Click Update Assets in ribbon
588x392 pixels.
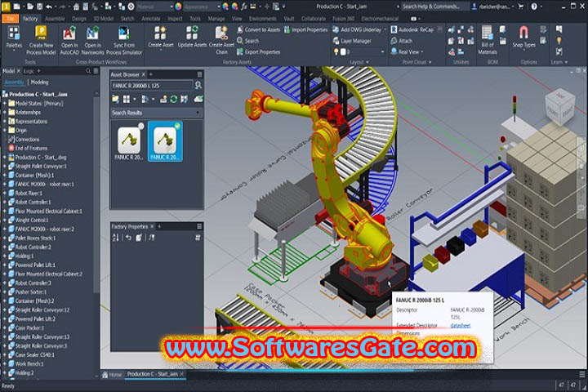click(x=192, y=37)
